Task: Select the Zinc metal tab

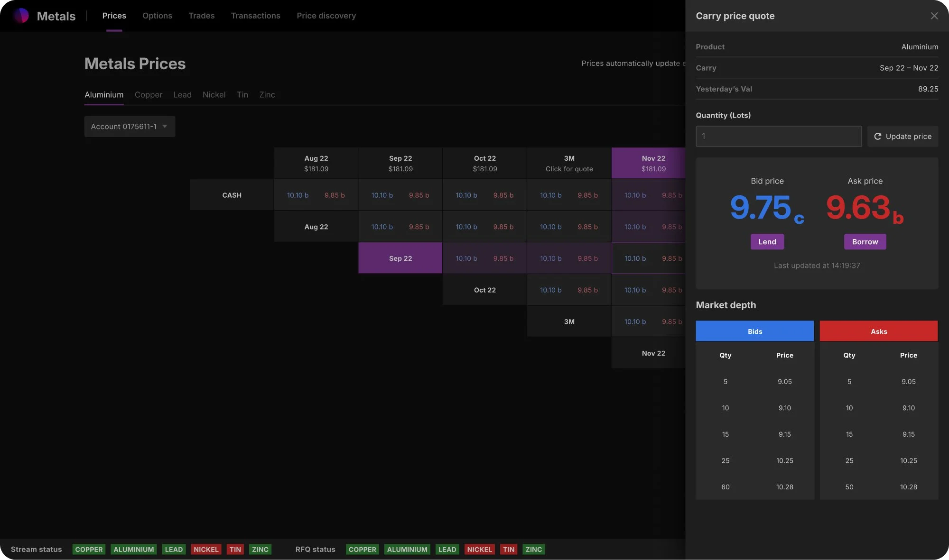Action: coord(267,95)
